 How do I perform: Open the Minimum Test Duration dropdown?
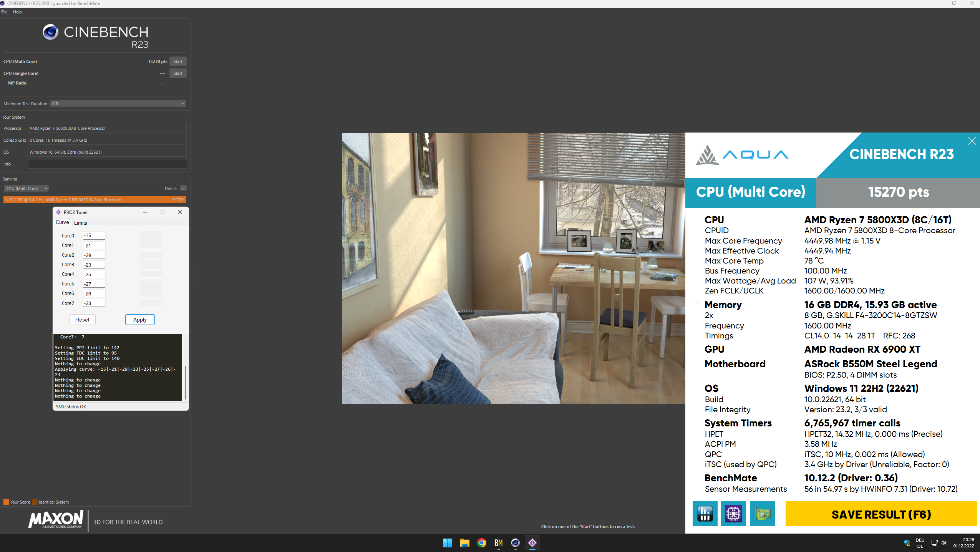tap(118, 104)
